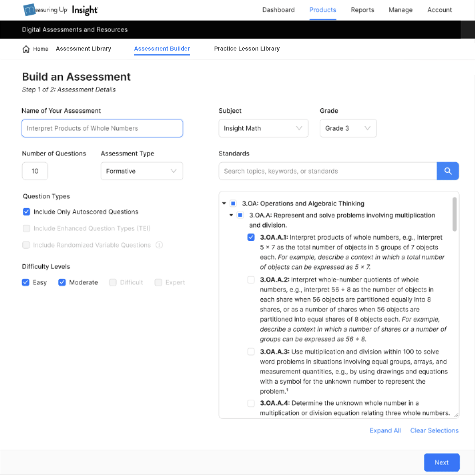Click the Measuring Up Insight logo
Screen dimensions: 475x476
coord(60,10)
